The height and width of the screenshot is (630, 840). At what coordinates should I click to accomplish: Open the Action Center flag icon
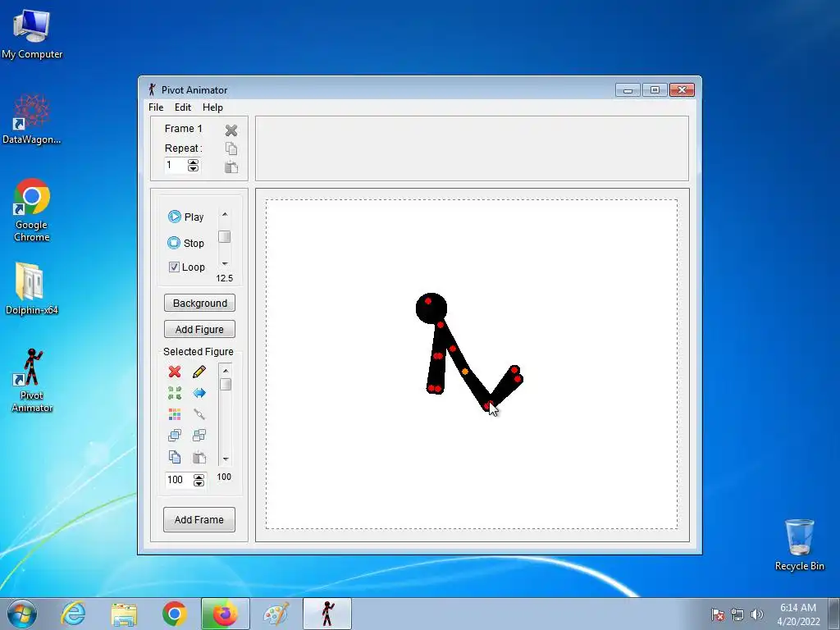(718, 614)
